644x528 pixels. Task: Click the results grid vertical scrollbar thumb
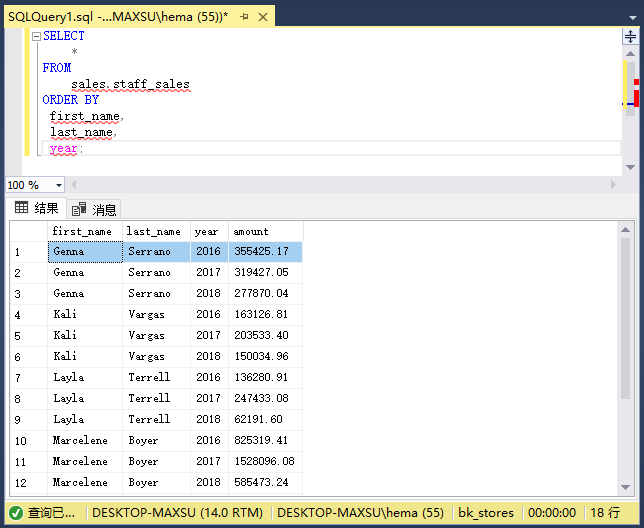626,319
